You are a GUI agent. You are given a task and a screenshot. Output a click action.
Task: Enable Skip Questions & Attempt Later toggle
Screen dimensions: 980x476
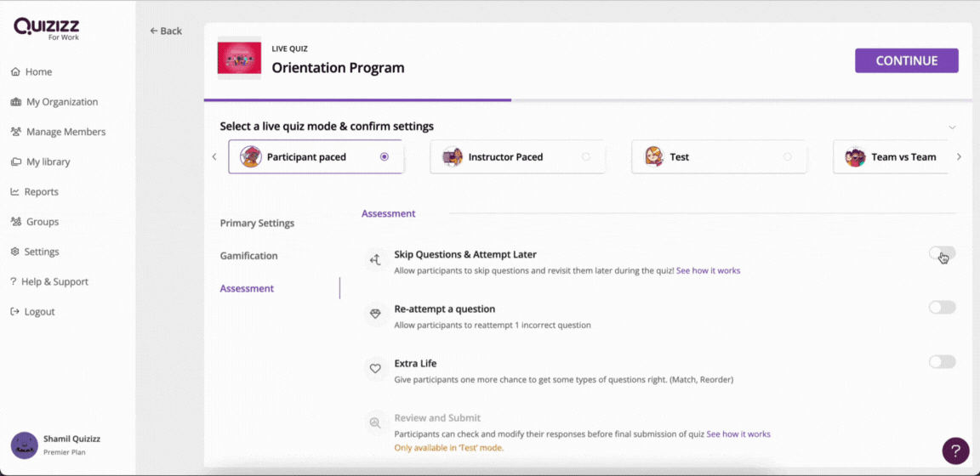coord(942,253)
